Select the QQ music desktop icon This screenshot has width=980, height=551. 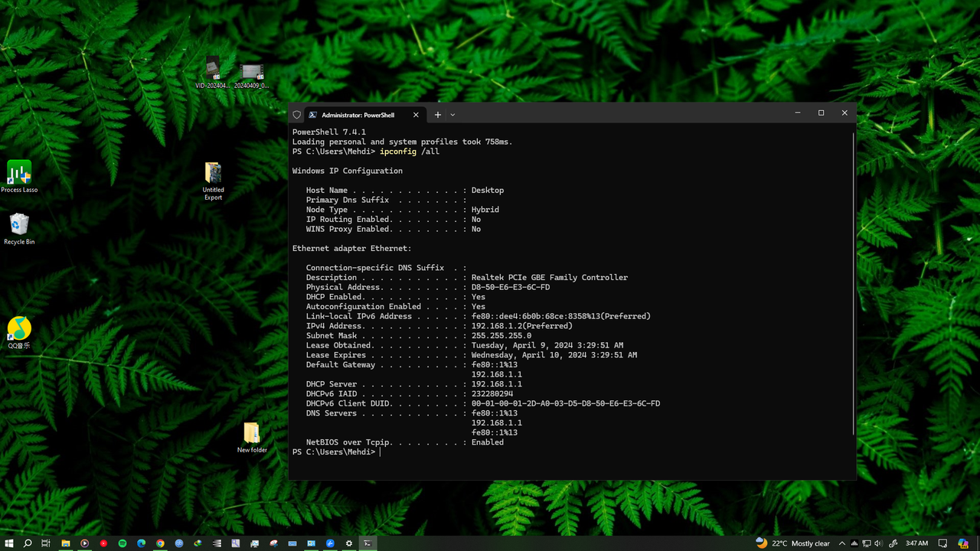tap(19, 332)
